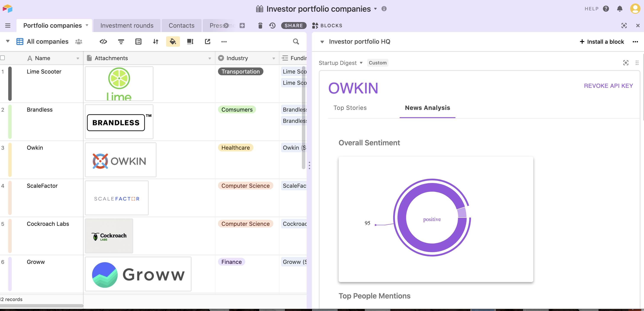
Task: Open the sort records tool
Action: coord(155,42)
